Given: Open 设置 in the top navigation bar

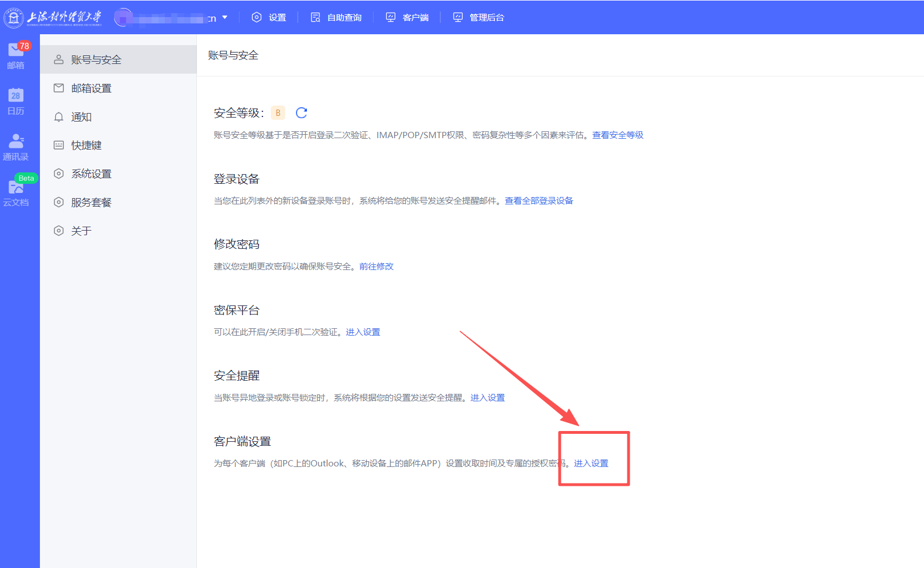Looking at the screenshot, I should click(x=269, y=18).
